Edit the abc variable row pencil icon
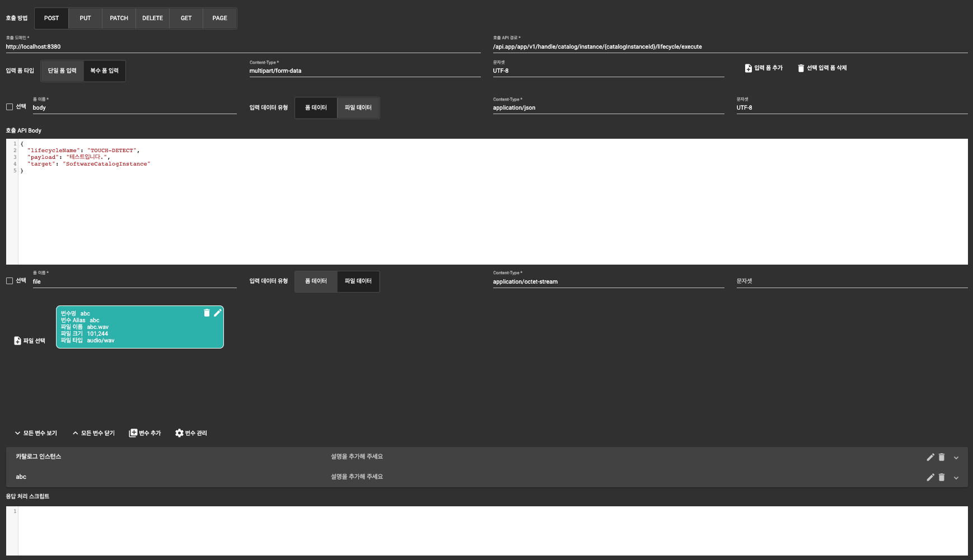 point(930,477)
